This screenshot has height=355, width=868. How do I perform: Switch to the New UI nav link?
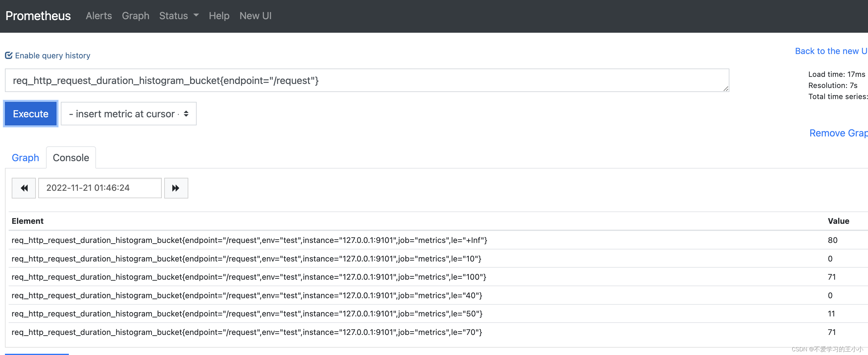[x=255, y=15]
